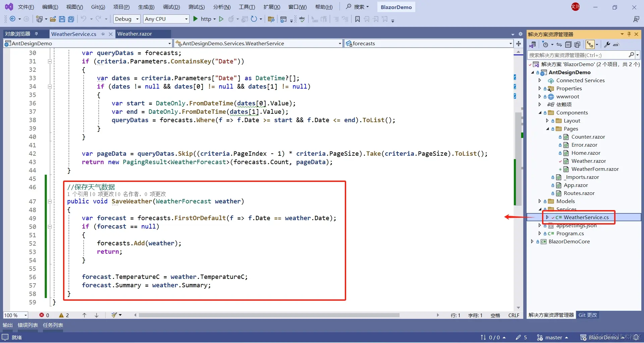Image resolution: width=644 pixels, height=343 pixels.
Task: Toggle auto-hide pin on Solution Explorer panel
Action: pos(629,34)
